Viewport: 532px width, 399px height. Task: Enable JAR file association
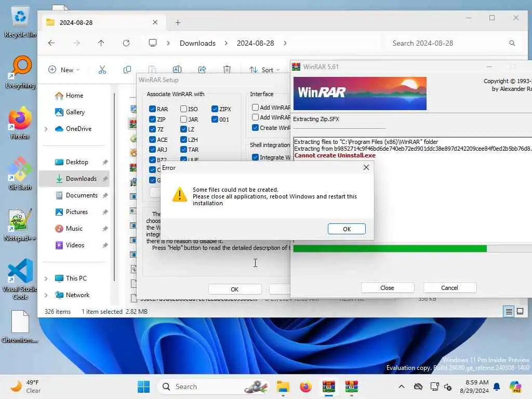[183, 119]
